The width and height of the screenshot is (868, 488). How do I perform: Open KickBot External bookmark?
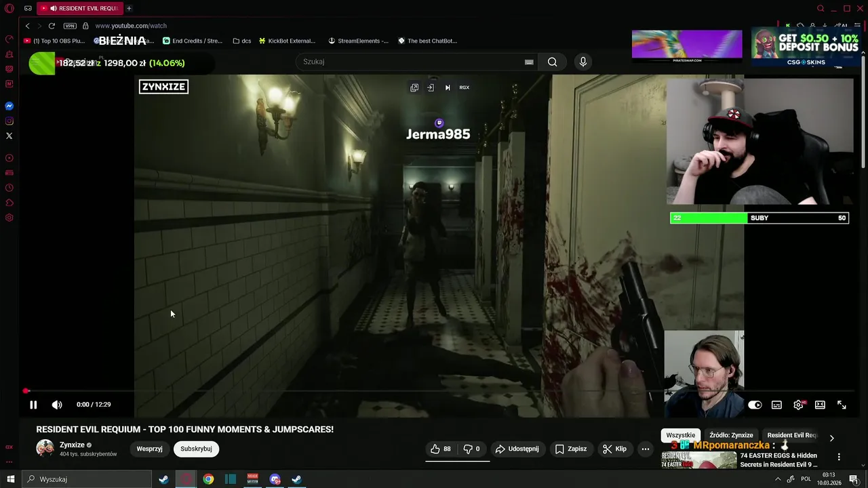pos(287,41)
